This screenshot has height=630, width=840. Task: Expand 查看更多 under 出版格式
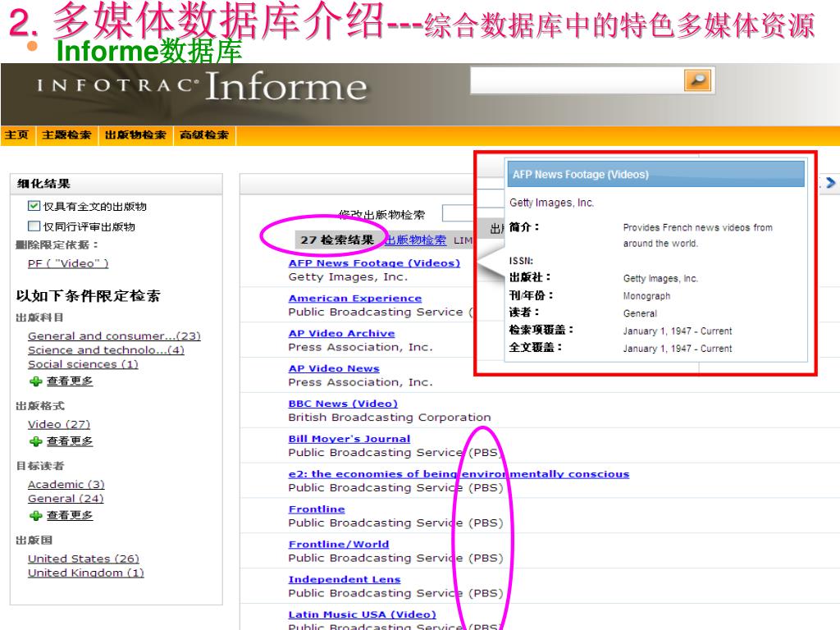[70, 441]
